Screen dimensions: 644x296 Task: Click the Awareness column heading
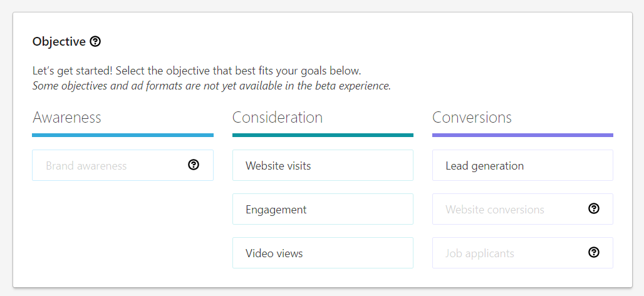[x=66, y=118]
